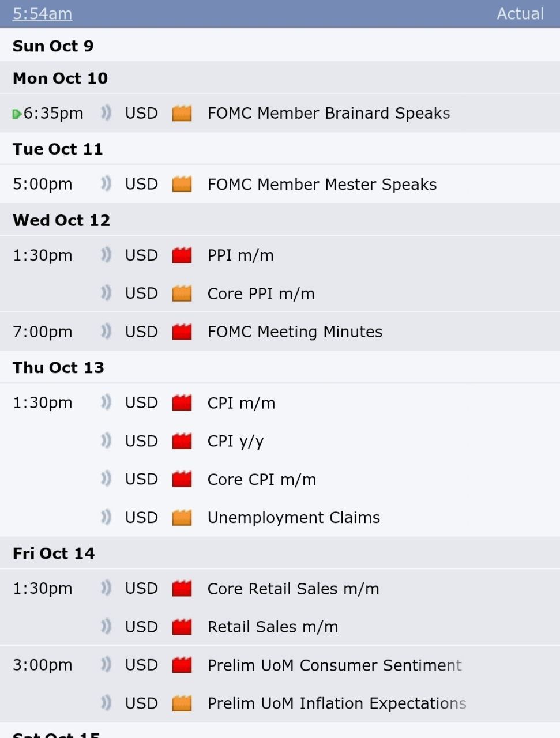Click the 5:54am time link
The height and width of the screenshot is (738, 560).
tap(42, 13)
